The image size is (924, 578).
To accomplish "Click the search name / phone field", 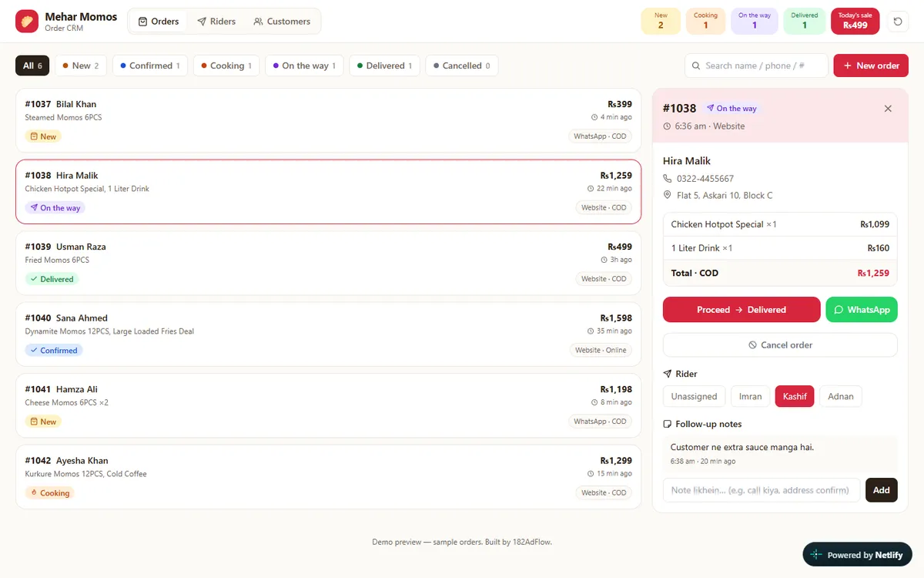I will tap(756, 66).
